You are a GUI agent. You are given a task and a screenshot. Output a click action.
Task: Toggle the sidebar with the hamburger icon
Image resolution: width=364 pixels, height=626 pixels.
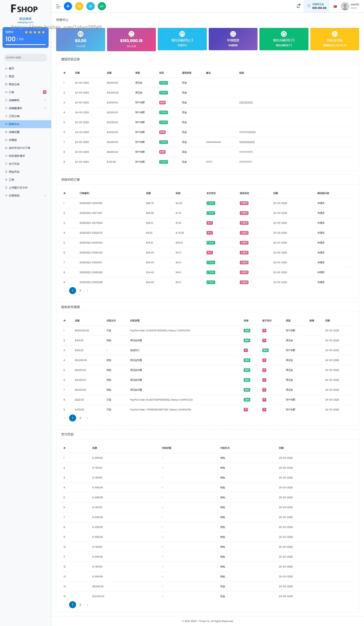click(58, 6)
